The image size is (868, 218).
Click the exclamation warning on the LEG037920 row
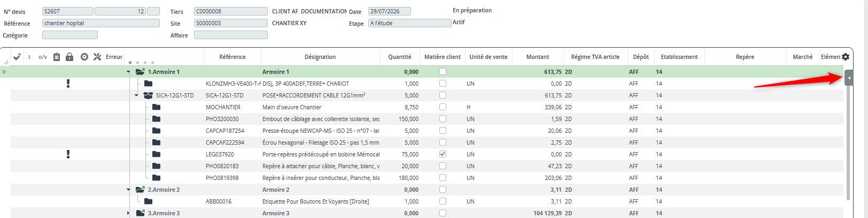click(68, 154)
